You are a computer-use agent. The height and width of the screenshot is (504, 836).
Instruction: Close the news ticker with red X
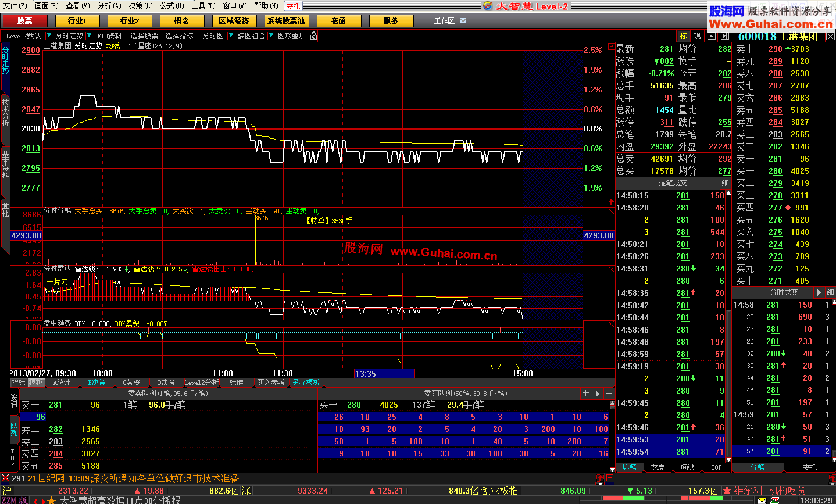5,478
